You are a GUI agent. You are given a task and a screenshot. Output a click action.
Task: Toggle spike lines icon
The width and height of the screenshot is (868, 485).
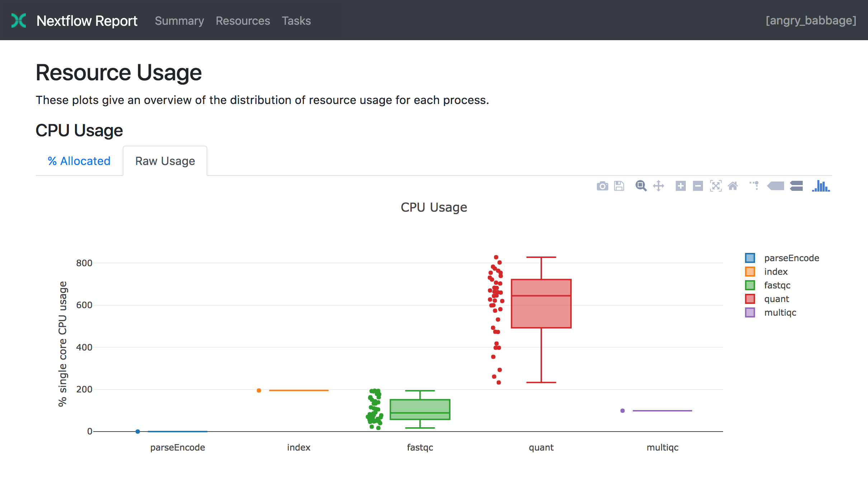(x=754, y=186)
